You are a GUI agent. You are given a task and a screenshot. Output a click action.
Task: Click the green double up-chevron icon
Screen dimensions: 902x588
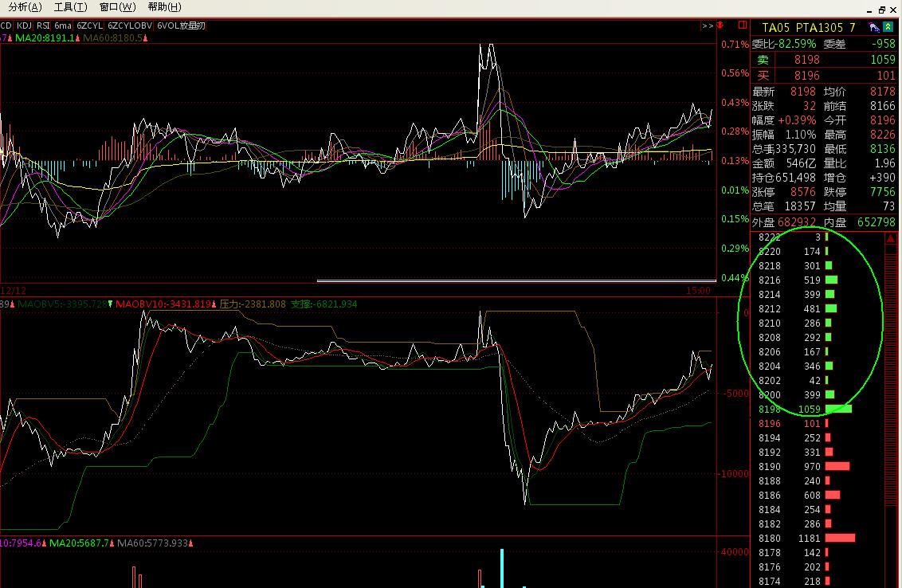point(888,27)
